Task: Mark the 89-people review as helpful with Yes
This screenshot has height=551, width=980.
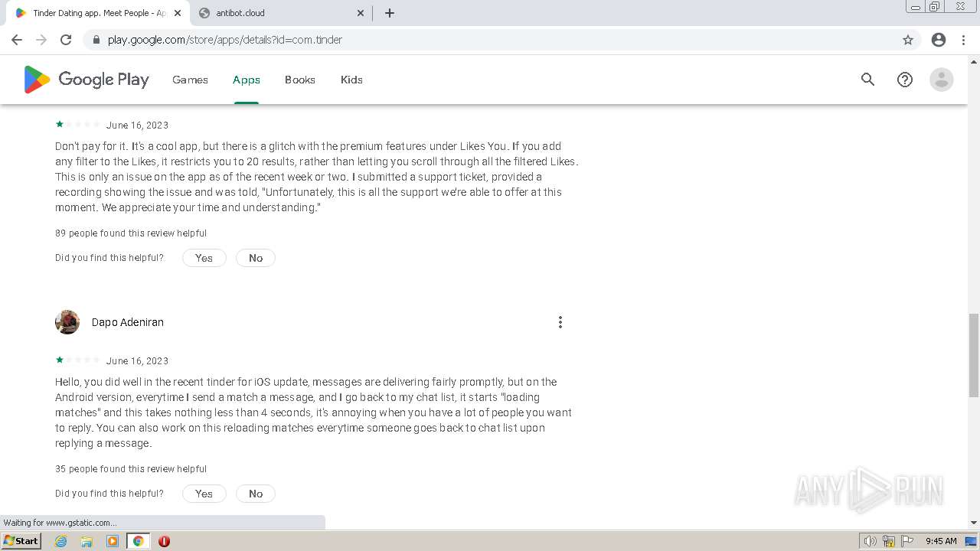Action: 204,258
